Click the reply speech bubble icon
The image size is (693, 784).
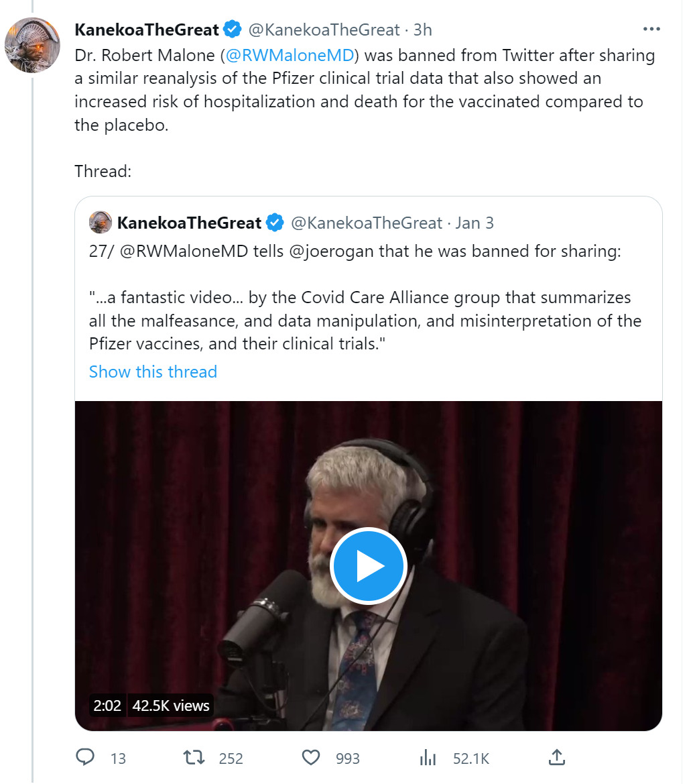pyautogui.click(x=85, y=758)
